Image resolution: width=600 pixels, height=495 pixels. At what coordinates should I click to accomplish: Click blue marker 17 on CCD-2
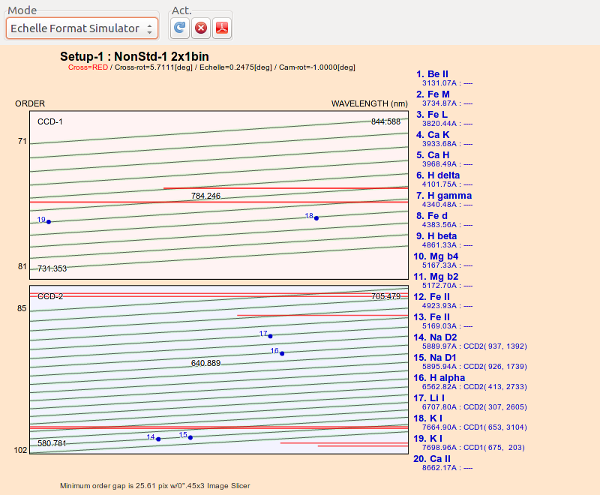(270, 336)
